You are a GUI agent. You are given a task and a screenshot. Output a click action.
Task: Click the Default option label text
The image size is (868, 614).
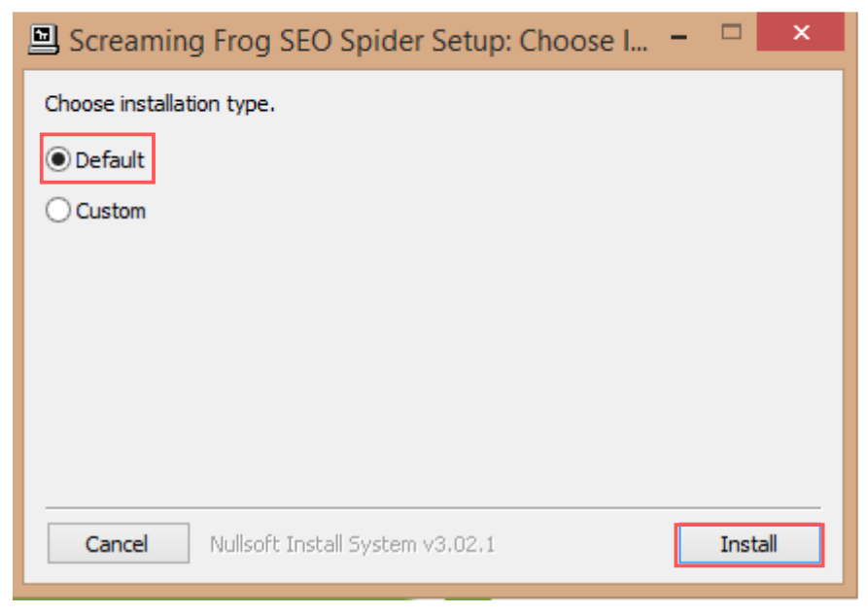tap(110, 160)
